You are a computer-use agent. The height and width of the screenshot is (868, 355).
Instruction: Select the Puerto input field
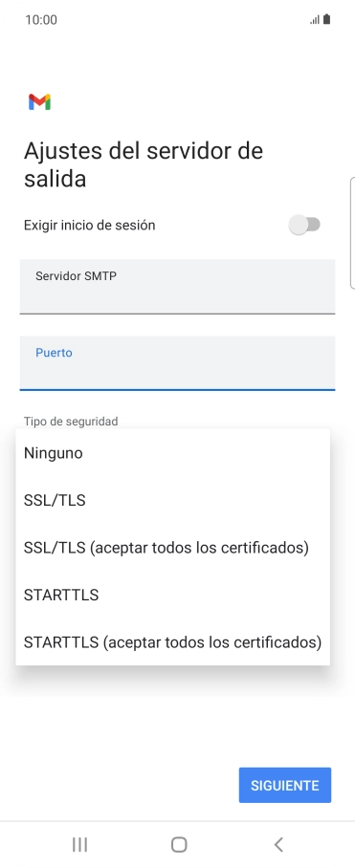[177, 363]
